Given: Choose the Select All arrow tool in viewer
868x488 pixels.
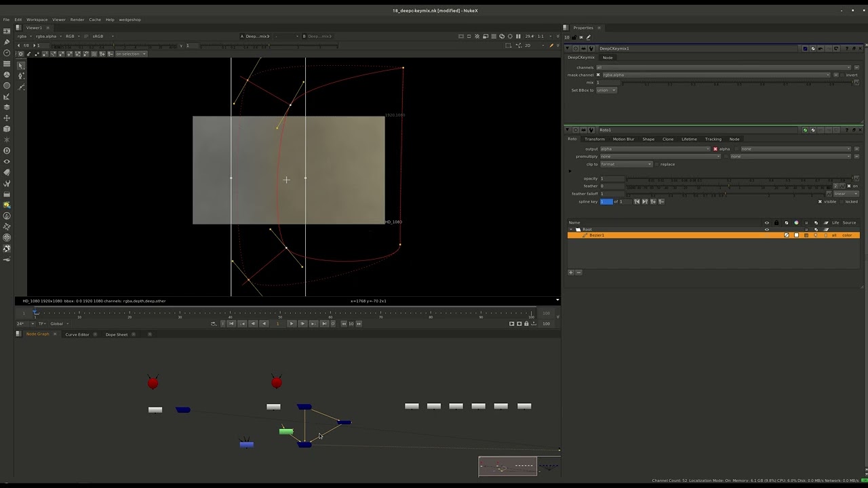Looking at the screenshot, I should tap(21, 65).
